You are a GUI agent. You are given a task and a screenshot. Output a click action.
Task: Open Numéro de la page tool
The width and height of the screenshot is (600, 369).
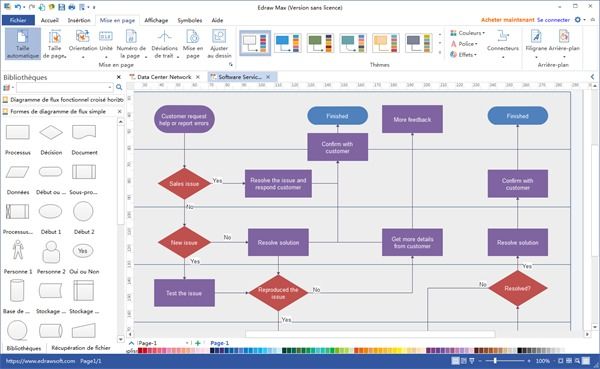click(x=131, y=44)
